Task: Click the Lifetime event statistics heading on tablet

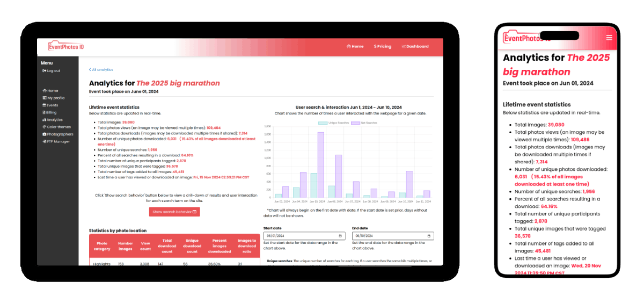Action: (114, 107)
